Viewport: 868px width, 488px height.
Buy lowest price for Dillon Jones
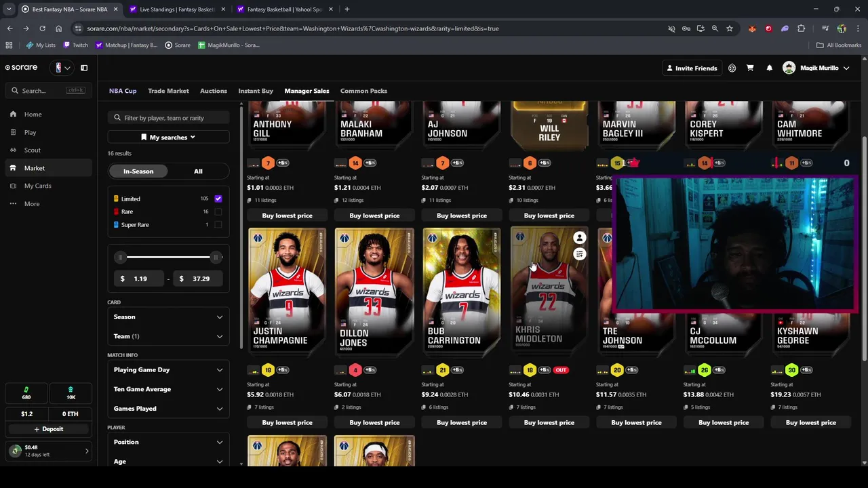point(374,423)
